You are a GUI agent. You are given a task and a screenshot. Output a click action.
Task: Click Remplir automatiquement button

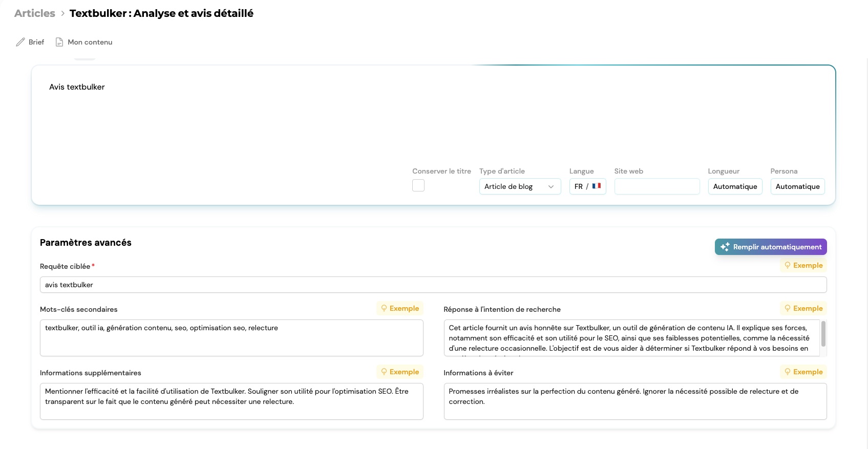(771, 247)
